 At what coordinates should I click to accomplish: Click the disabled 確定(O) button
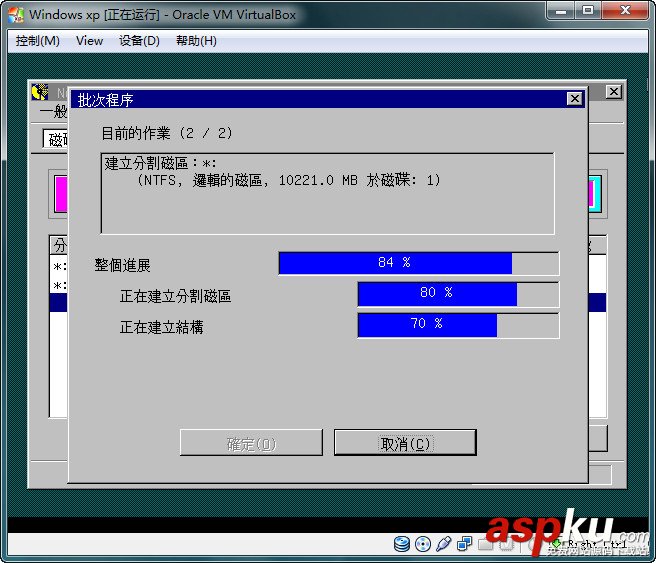(x=251, y=443)
